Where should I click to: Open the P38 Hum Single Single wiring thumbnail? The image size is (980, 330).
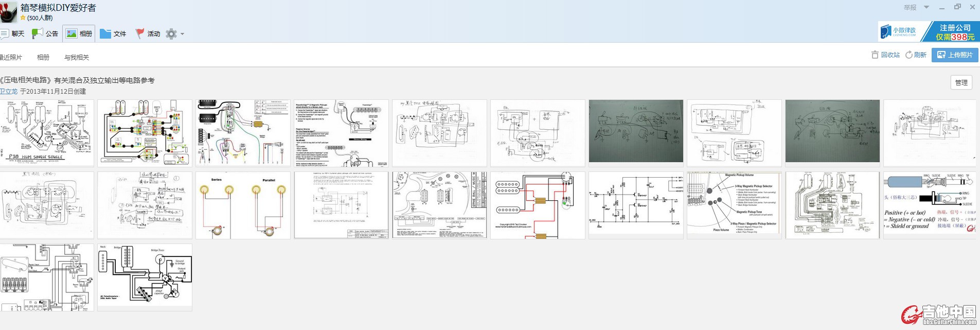point(47,133)
